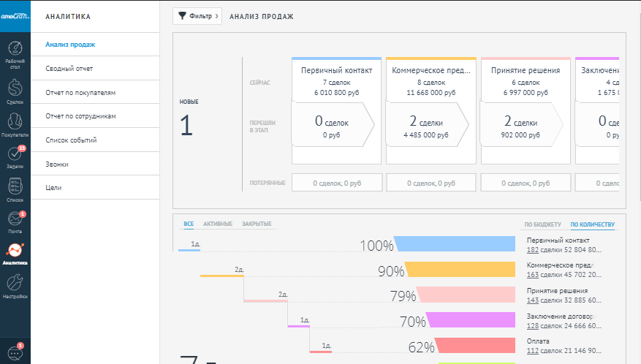Open the Почта mail icon
The image size is (641, 364).
point(15,221)
